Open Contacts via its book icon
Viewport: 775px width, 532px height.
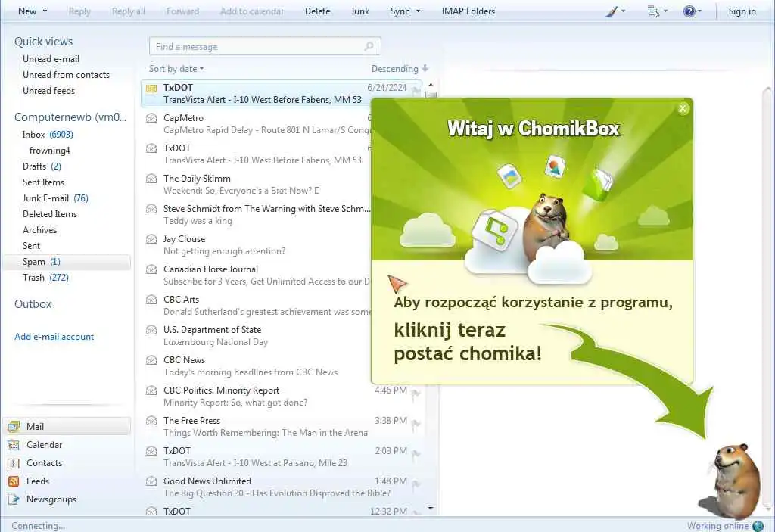coord(14,463)
